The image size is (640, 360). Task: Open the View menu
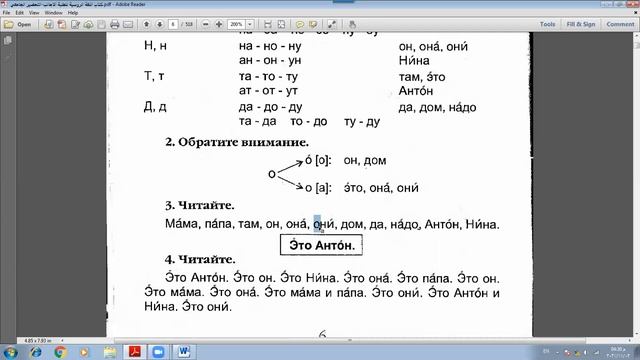34,13
